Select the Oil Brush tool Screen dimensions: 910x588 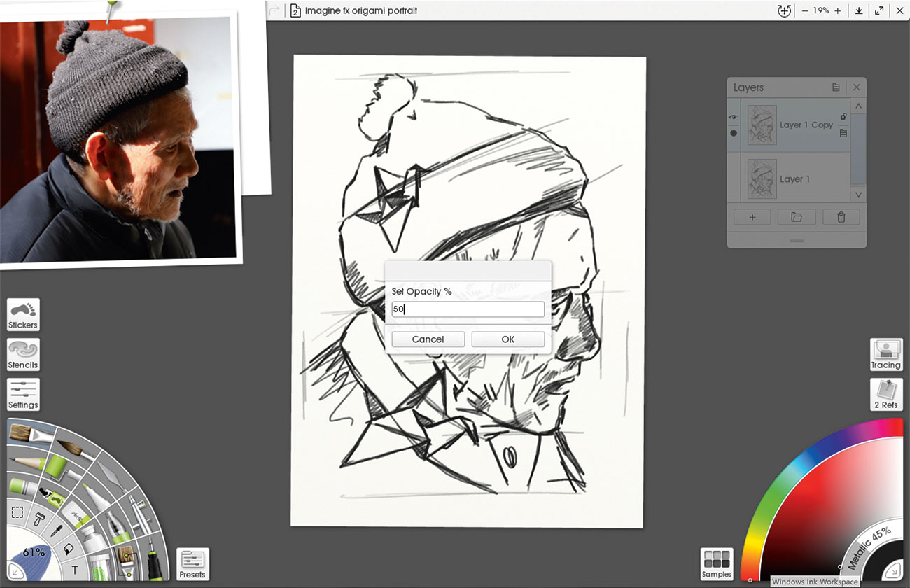pos(31,434)
